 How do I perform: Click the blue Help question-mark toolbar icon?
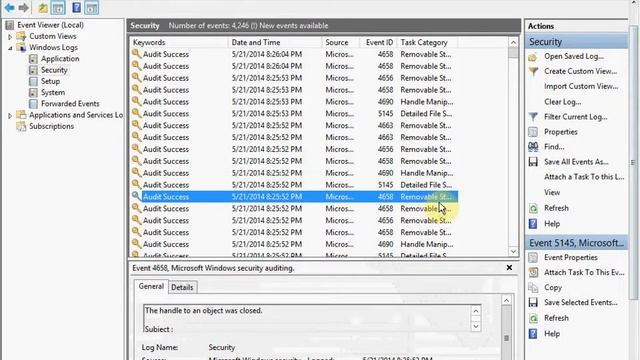point(76,7)
